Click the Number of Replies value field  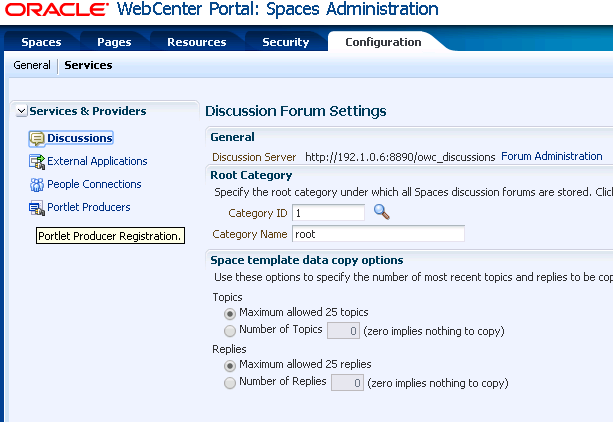(347, 382)
